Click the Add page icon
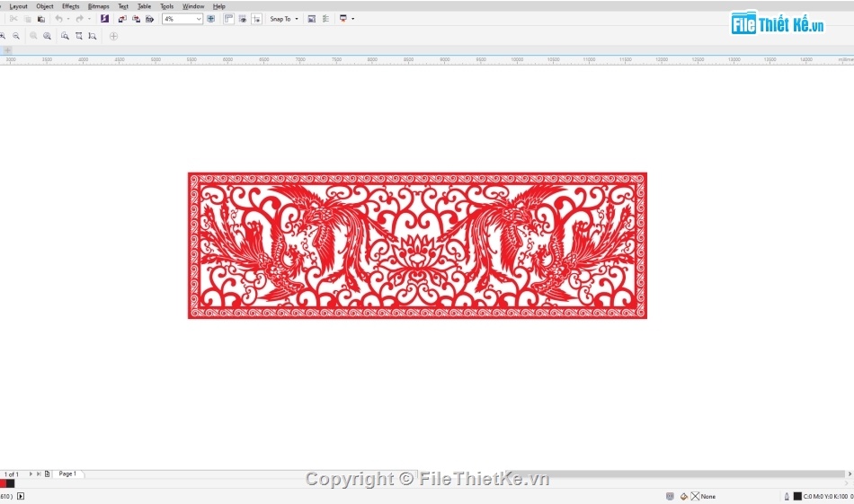 pos(48,474)
